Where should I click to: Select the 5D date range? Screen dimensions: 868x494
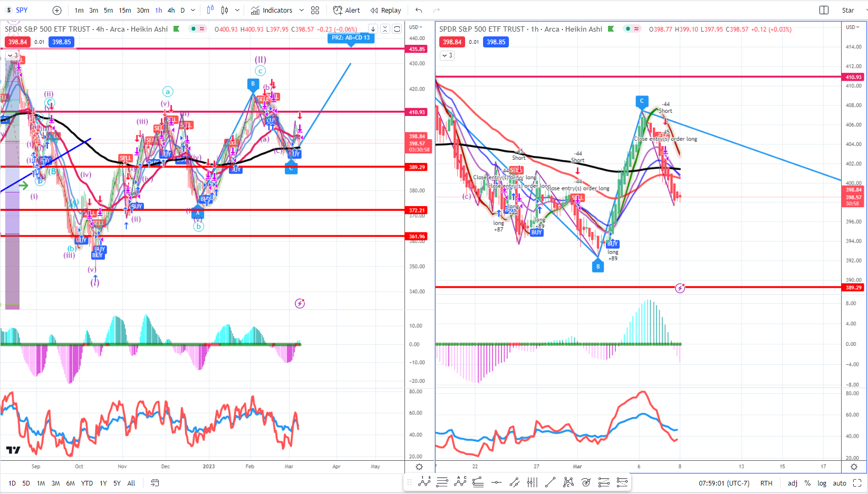tap(26, 483)
